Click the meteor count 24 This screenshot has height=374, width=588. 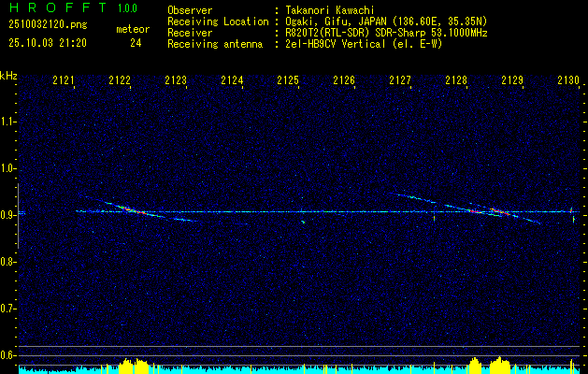[x=136, y=44]
